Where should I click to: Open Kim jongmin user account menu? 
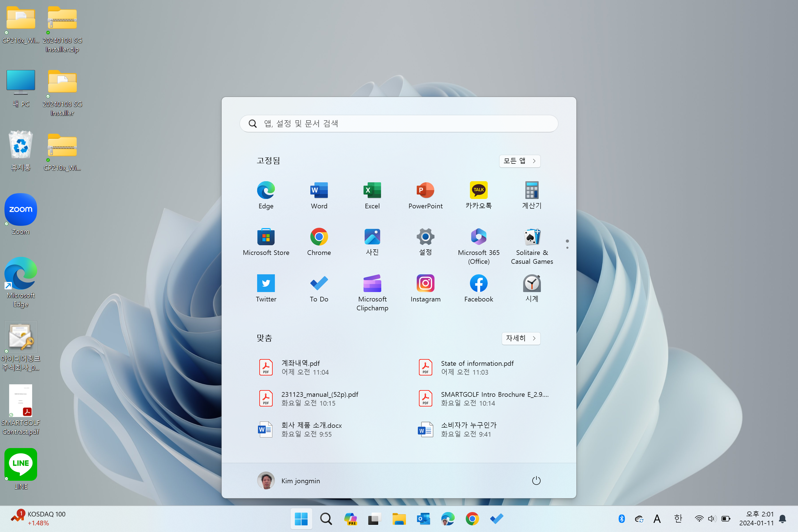(289, 480)
